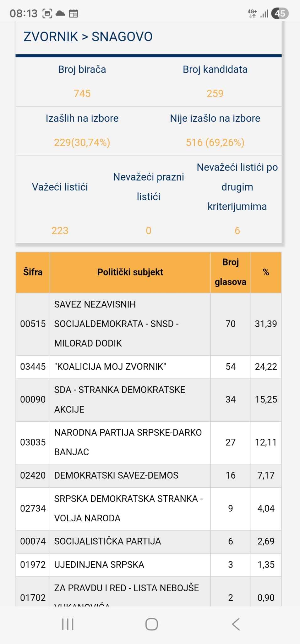Tap the Android back navigation icon
This screenshot has width=300, height=644.
[x=236, y=624]
